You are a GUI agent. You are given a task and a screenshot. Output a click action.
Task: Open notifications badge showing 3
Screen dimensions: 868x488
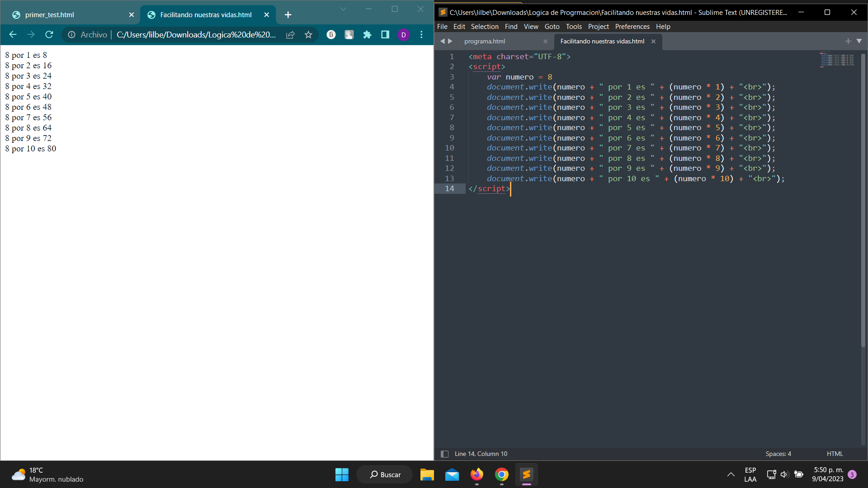point(852,474)
